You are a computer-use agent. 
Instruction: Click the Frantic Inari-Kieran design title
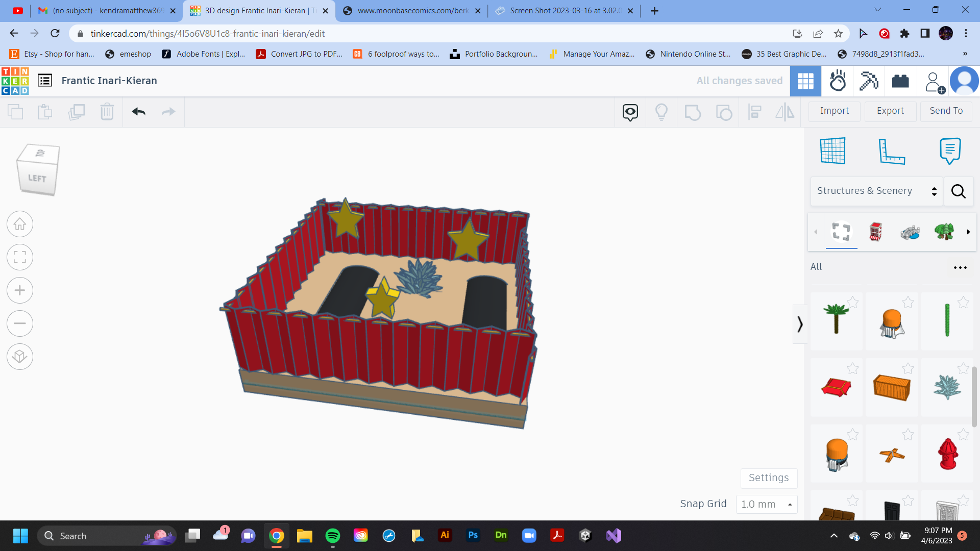tap(109, 81)
